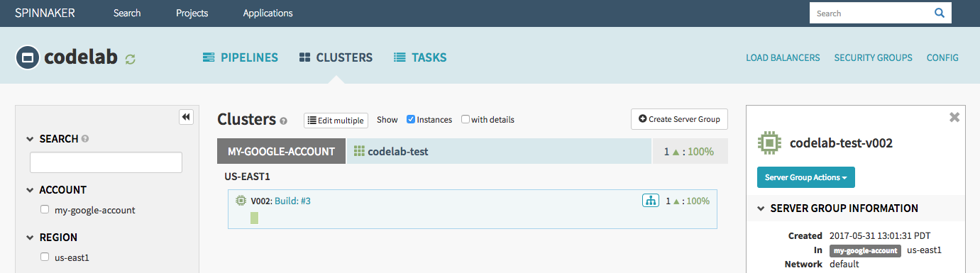The width and height of the screenshot is (980, 273).
Task: Click the search magnifier icon in top bar
Action: click(939, 13)
